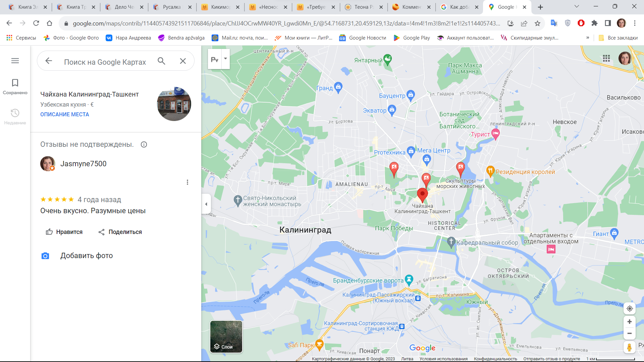This screenshot has width=644, height=362.
Task: Toggle the browser side panel icon
Action: tap(608, 23)
